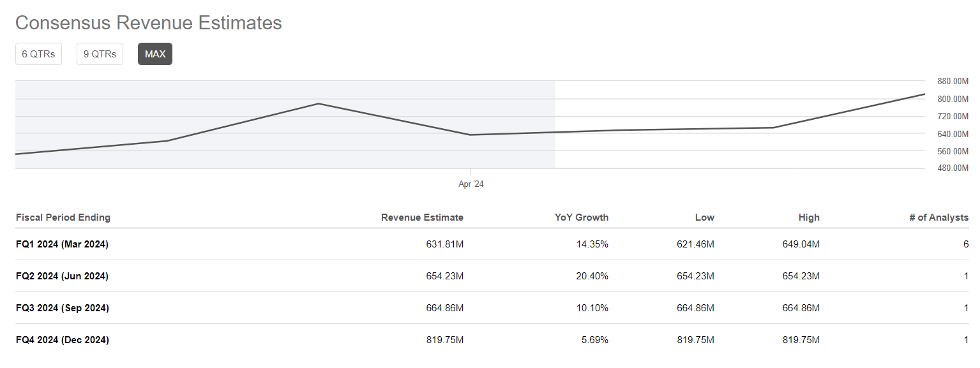Click the 880.00M y-axis label
The image size is (980, 368).
click(952, 81)
